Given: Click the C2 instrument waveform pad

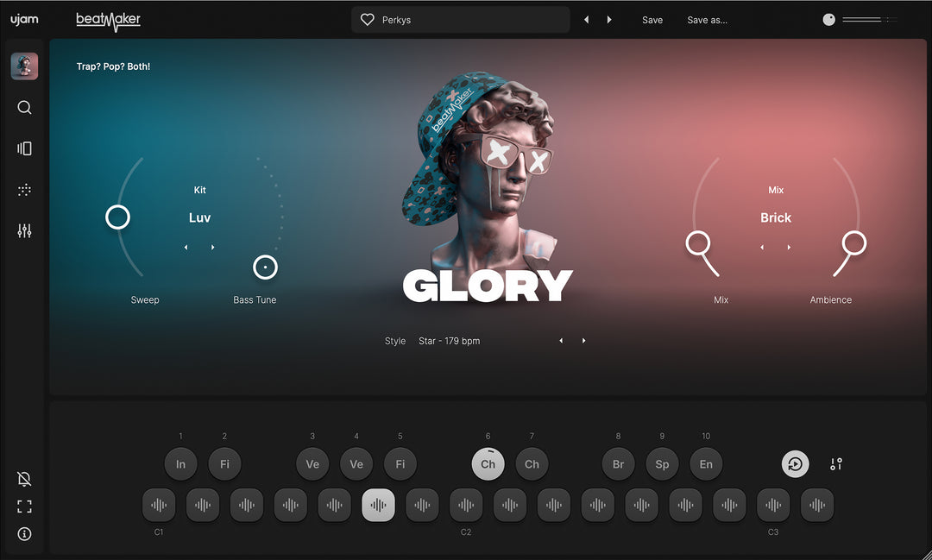Looking at the screenshot, I should tap(466, 506).
